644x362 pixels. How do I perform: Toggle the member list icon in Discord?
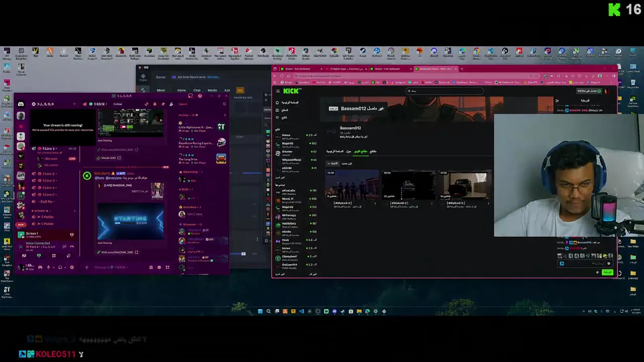pyautogui.click(x=171, y=104)
